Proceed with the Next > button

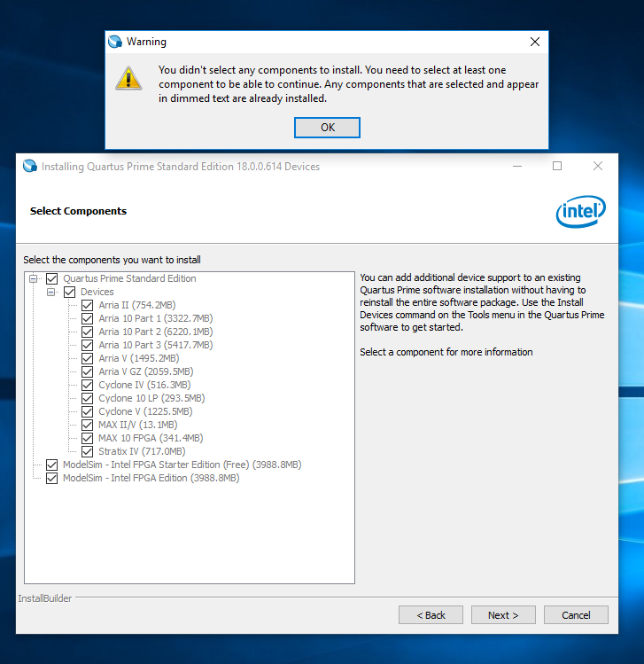click(503, 615)
